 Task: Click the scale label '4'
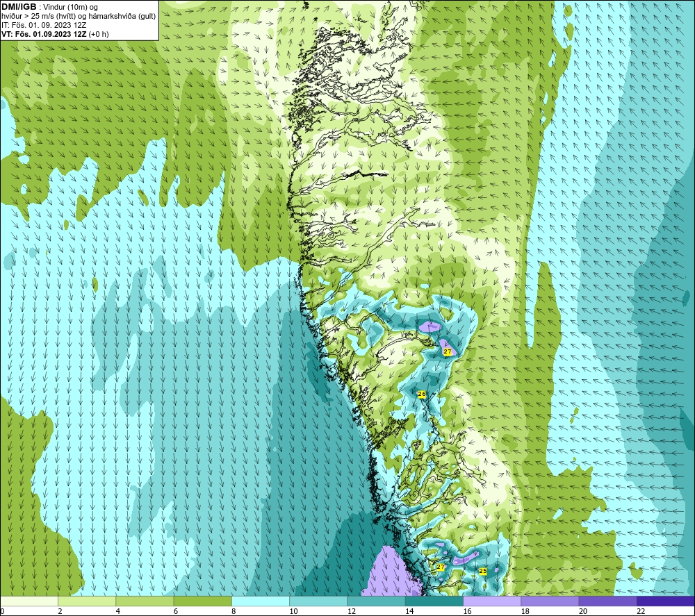pyautogui.click(x=118, y=611)
